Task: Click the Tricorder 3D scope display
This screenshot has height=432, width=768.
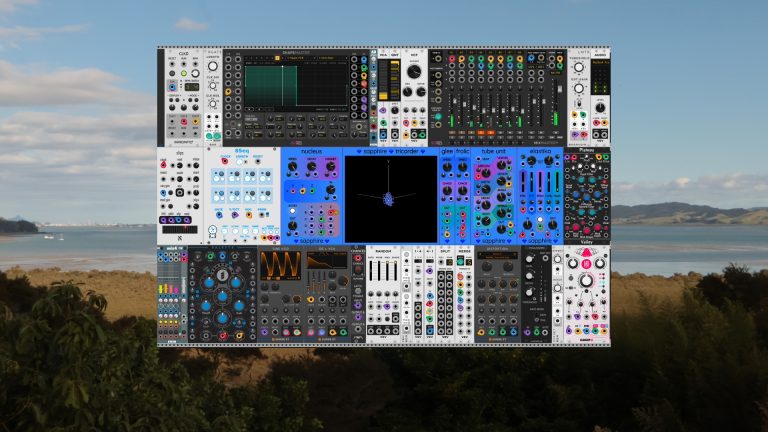Action: click(x=391, y=199)
